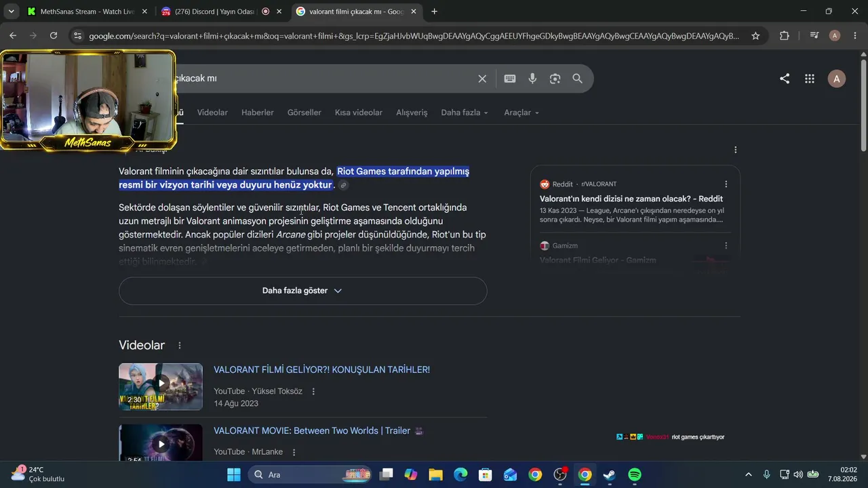Open the volume control in system tray
Screen dimensions: 868x488
click(798, 474)
